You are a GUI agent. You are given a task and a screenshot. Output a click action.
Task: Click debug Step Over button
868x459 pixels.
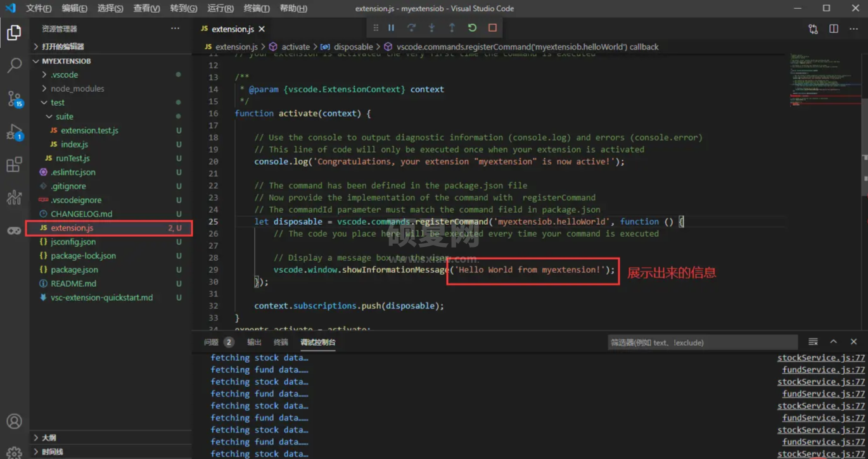click(x=411, y=28)
